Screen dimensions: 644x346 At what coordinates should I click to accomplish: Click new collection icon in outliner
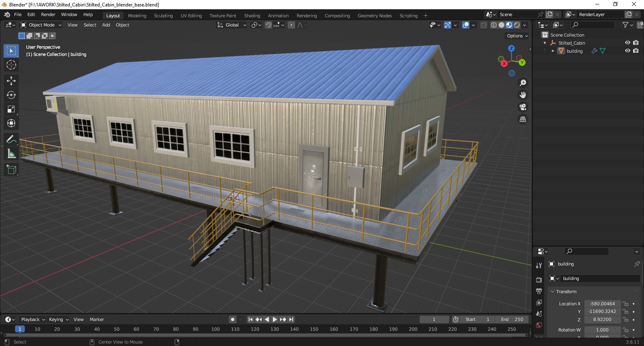[x=640, y=25]
